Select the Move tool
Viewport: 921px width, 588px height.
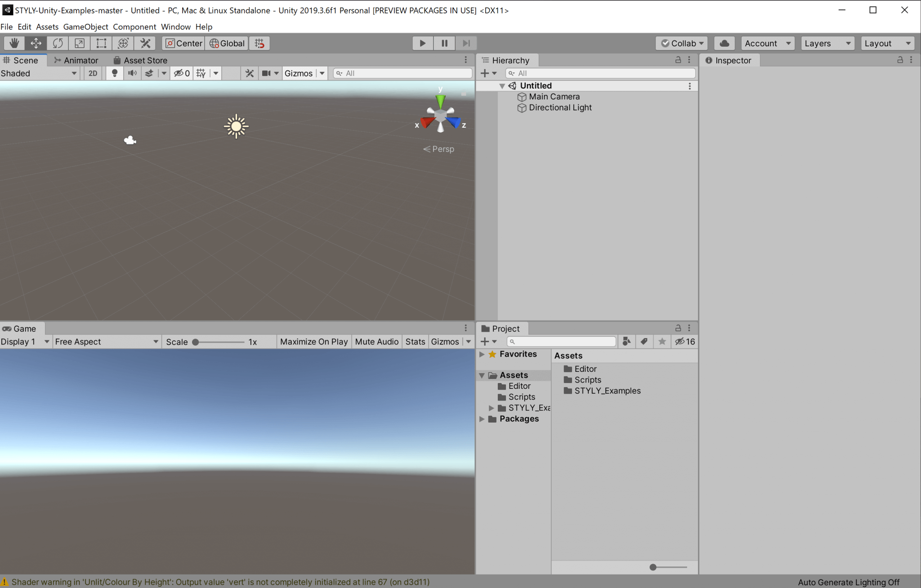click(36, 43)
